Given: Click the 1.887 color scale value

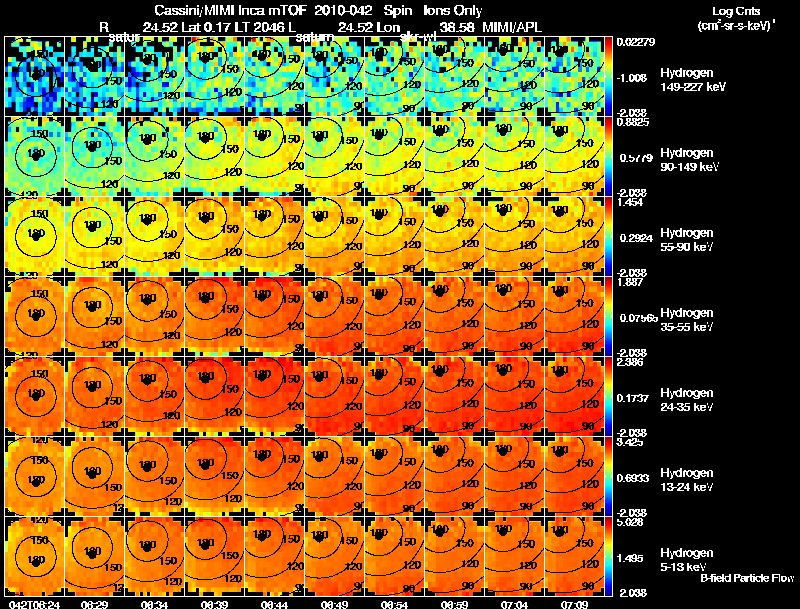Looking at the screenshot, I should 630,283.
